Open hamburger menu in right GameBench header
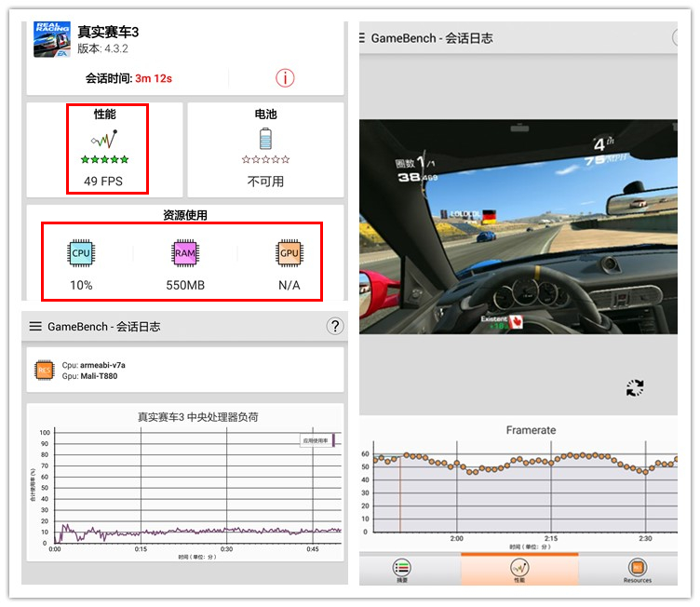The image size is (700, 607). click(x=362, y=38)
